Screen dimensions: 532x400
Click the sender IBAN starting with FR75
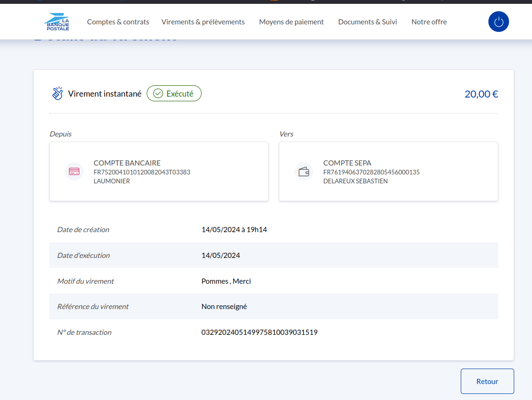tap(142, 172)
